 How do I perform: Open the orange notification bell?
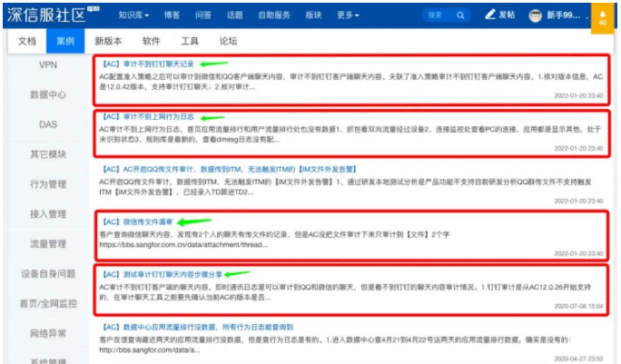[x=602, y=15]
